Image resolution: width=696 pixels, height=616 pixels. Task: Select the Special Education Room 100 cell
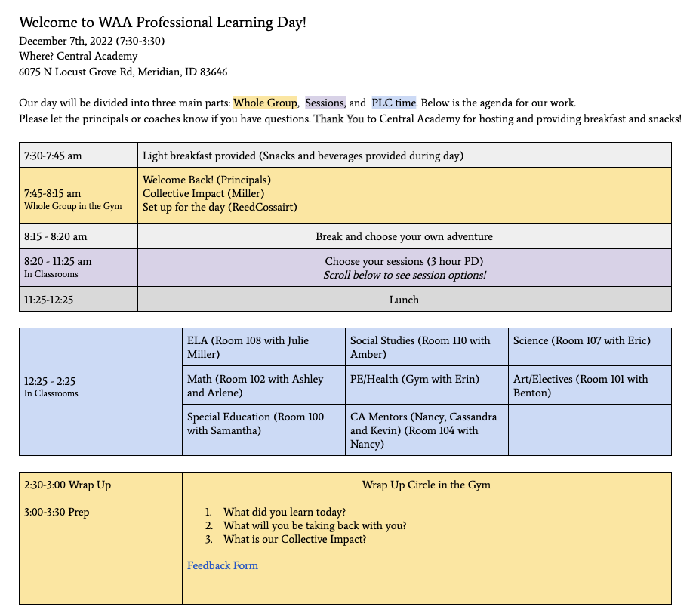(x=263, y=423)
